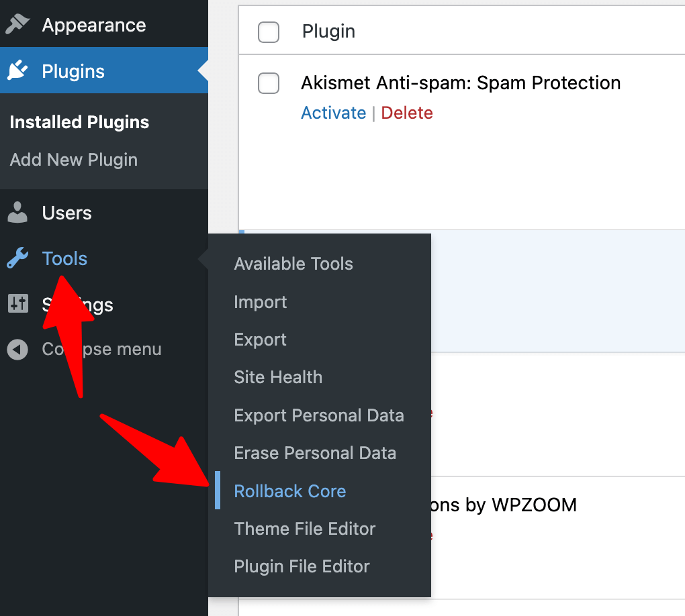Select Import in Tools flyout
685x616 pixels.
coord(261,302)
